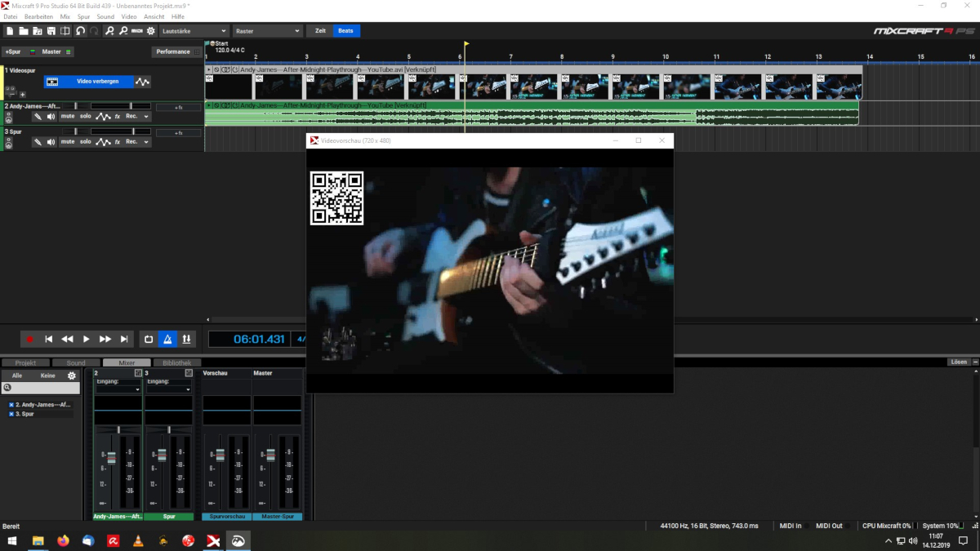Expand Videospur lanes with the plus button
The image size is (980, 551).
[22, 95]
